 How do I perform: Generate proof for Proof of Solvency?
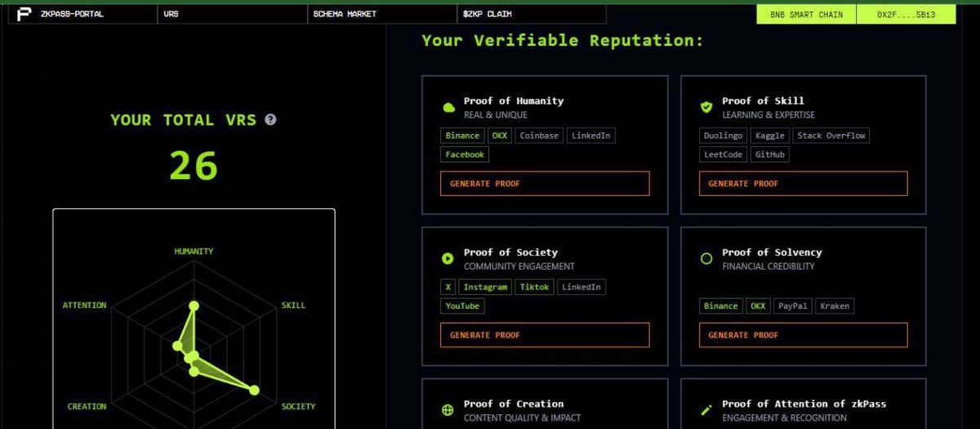point(803,335)
